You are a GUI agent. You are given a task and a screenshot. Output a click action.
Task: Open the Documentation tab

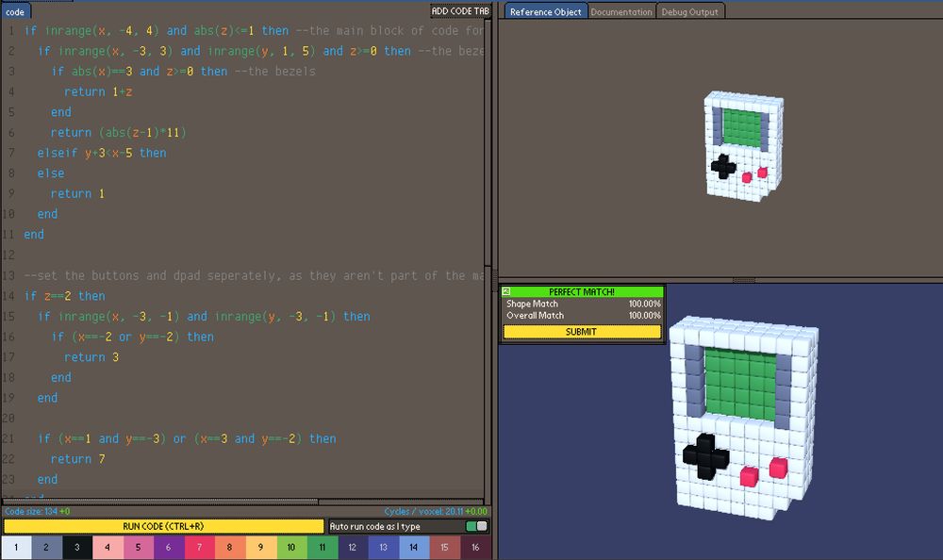click(x=621, y=11)
